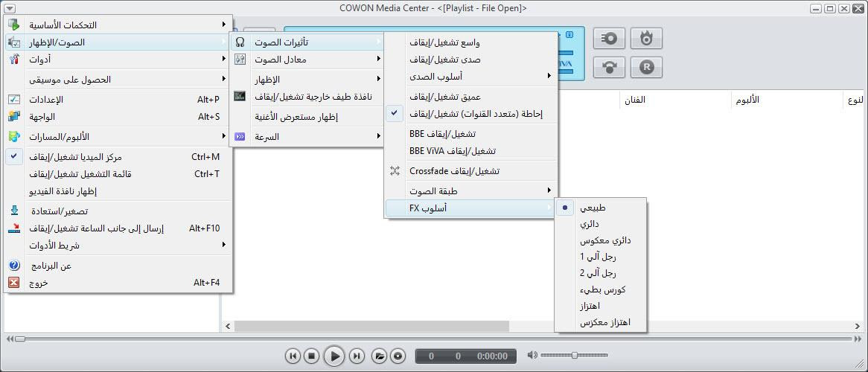
Task: Sort by الألبوم column header
Action: pyautogui.click(x=747, y=100)
